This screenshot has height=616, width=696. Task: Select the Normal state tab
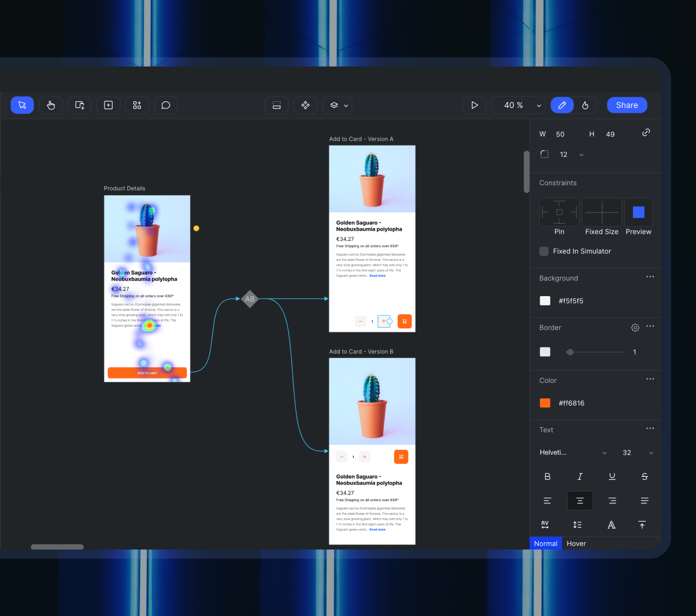point(545,543)
